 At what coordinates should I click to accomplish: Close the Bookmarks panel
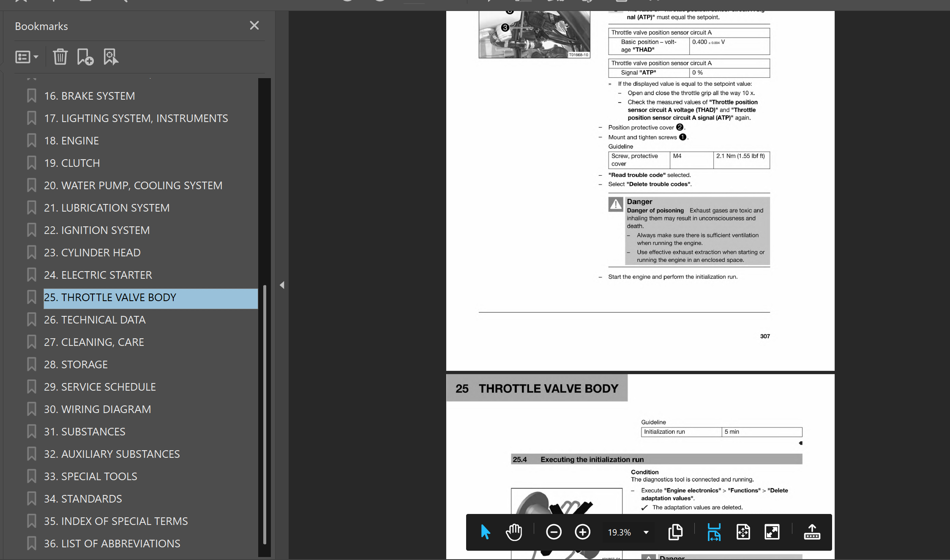point(254,26)
